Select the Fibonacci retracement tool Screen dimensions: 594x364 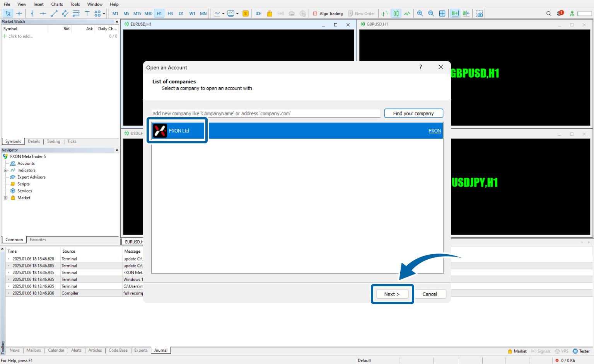(76, 14)
